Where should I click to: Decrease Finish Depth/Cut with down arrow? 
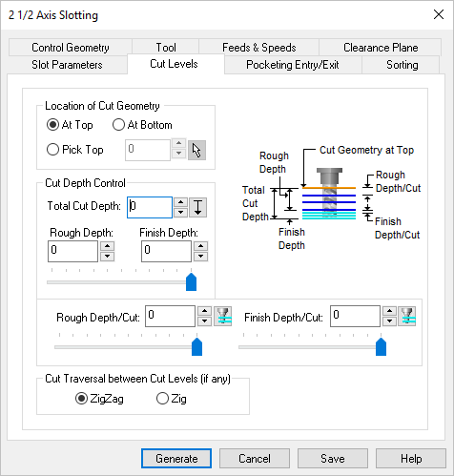coord(389,321)
